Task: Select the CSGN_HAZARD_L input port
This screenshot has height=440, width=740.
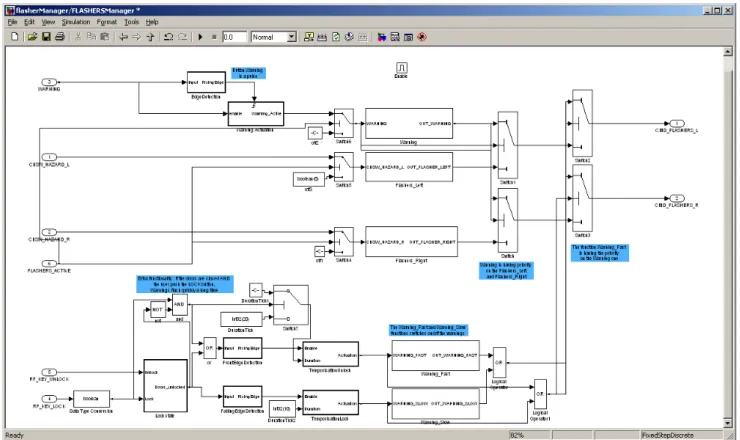Action: coord(49,157)
